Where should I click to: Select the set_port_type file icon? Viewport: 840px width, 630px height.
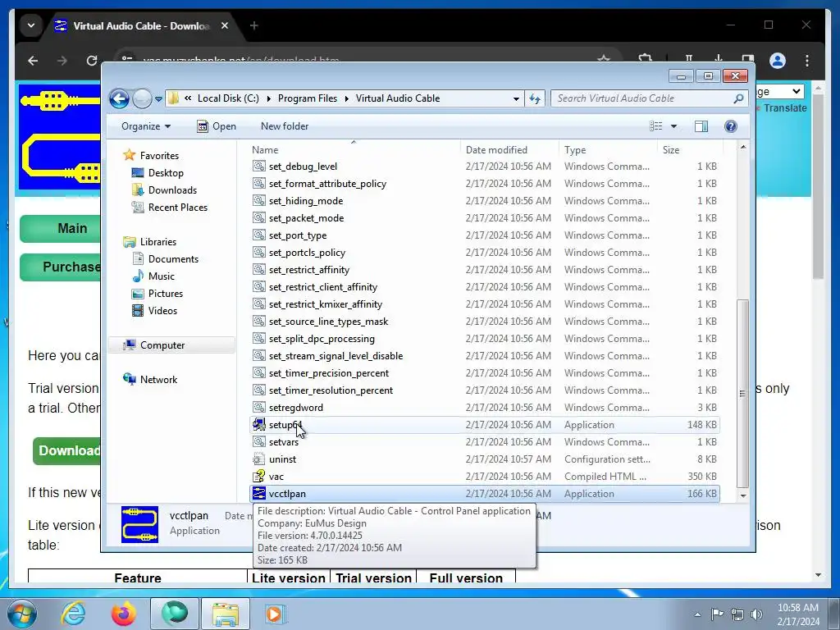[x=258, y=235]
